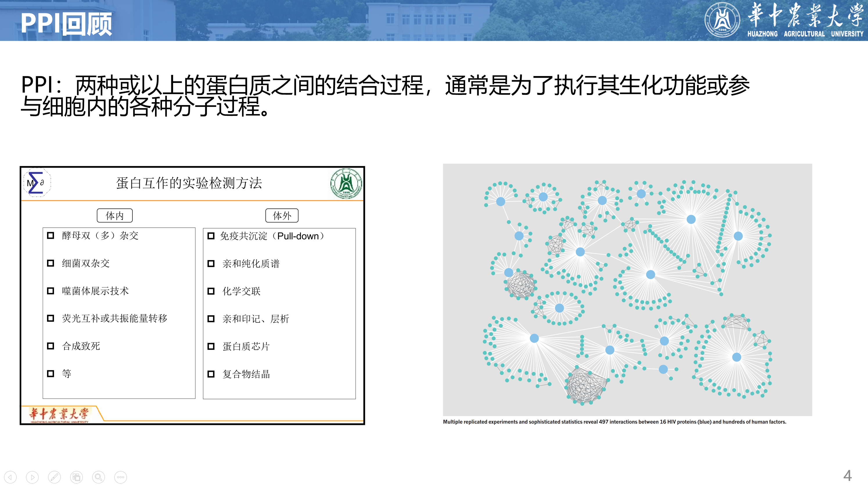
Task: Click the zoom magnifier icon
Action: pos(98,477)
